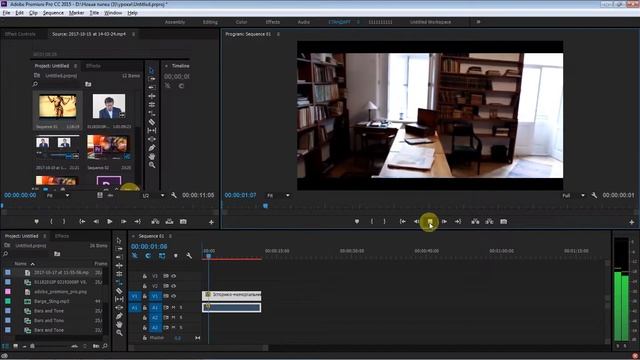Select the Selection tool in timeline toolbar
Viewport: 640px width, 360px height.
point(119,240)
